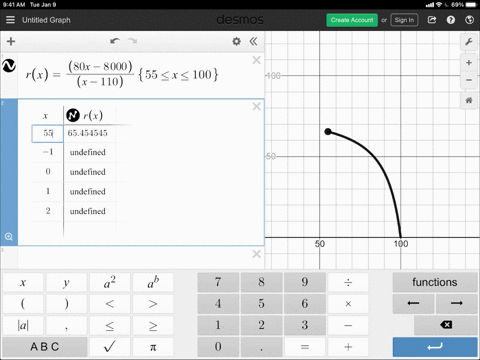Move cursor right with arrow key
This screenshot has width=480, height=360.
pos(457,304)
